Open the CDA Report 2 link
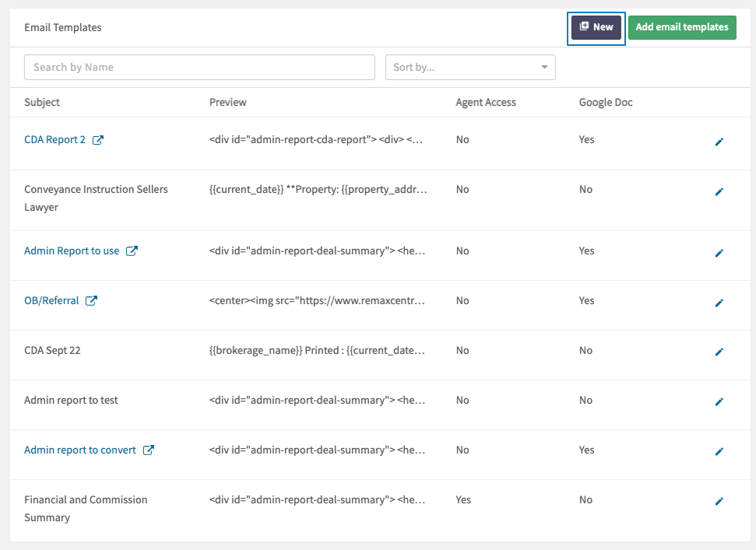Viewport: 756px width, 550px height. pos(55,140)
